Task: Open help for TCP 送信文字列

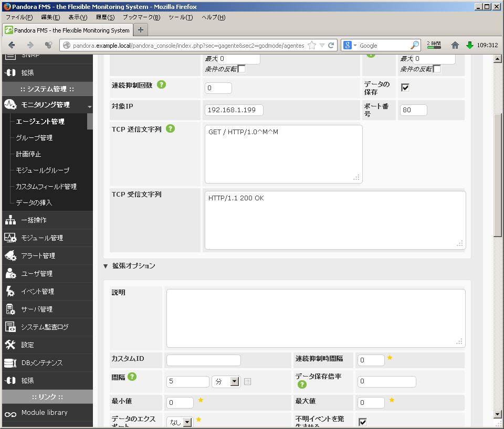Action: (x=170, y=129)
